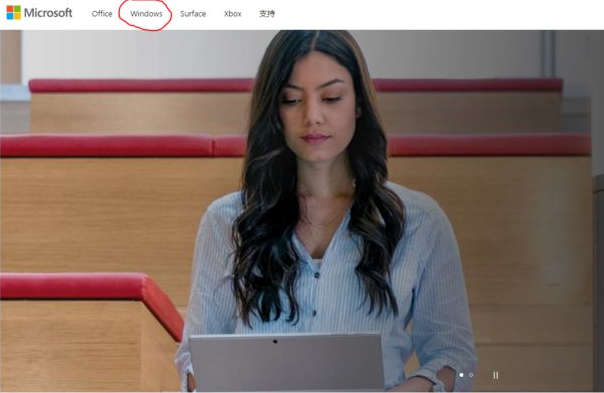Image resolution: width=604 pixels, height=393 pixels.
Task: Select Windows in the top navigation
Action: (146, 13)
